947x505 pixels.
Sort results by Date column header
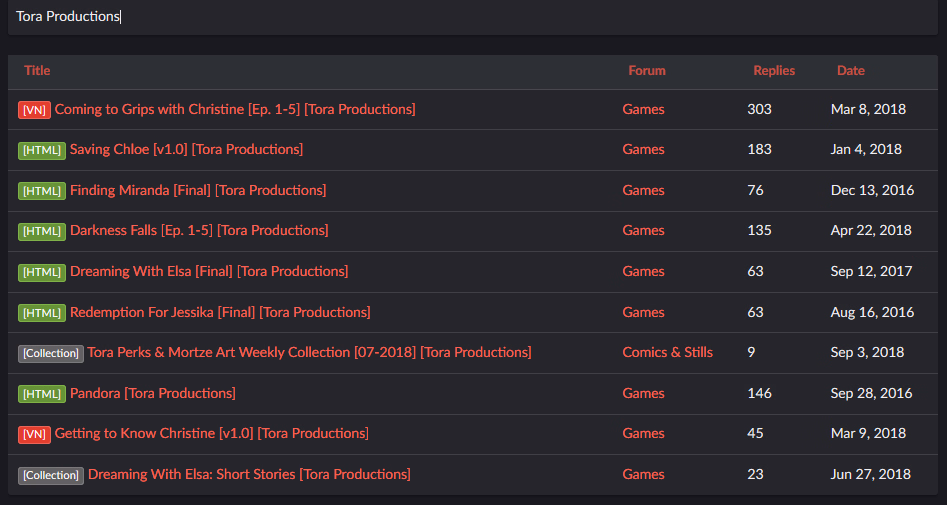[x=850, y=71]
